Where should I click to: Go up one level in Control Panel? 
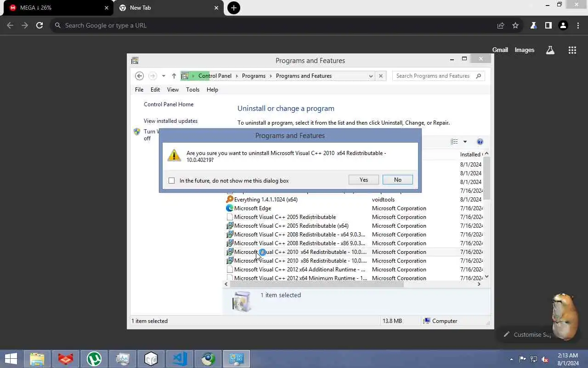click(x=174, y=76)
